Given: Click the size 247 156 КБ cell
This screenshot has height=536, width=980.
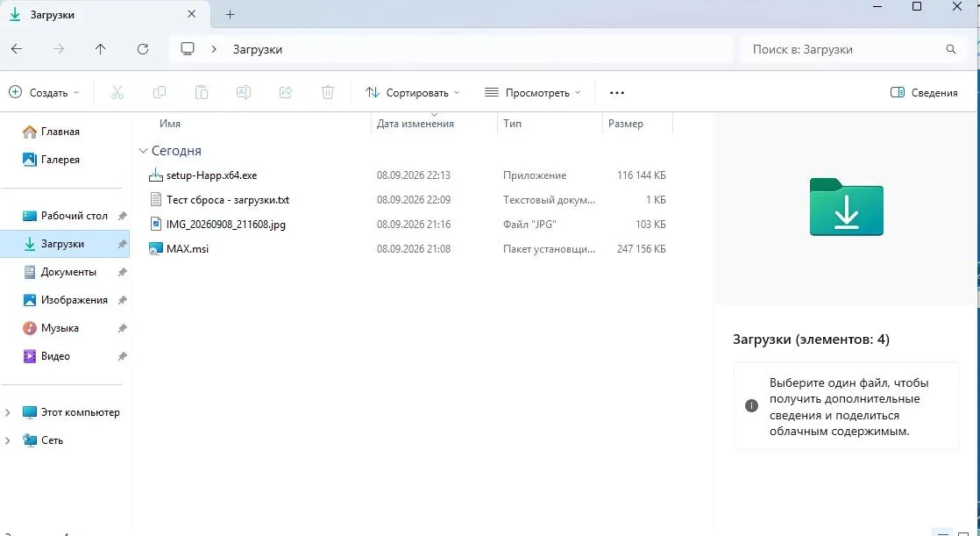Looking at the screenshot, I should click(642, 249).
